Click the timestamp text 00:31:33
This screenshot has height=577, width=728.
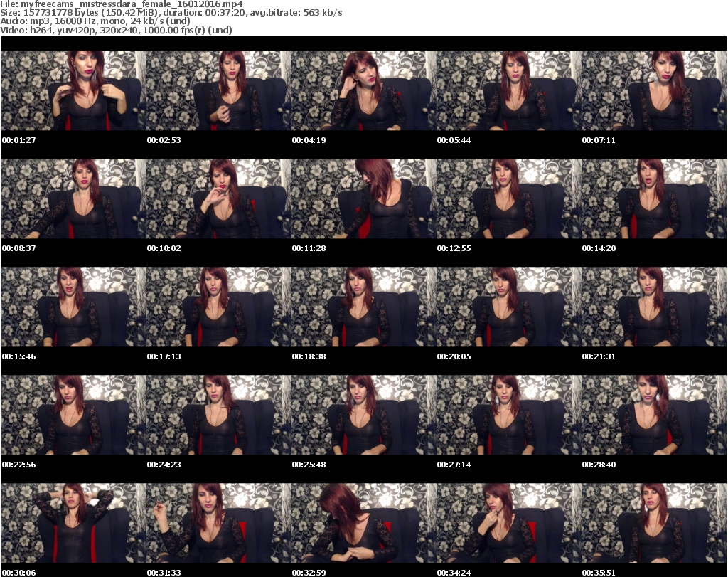[164, 573]
